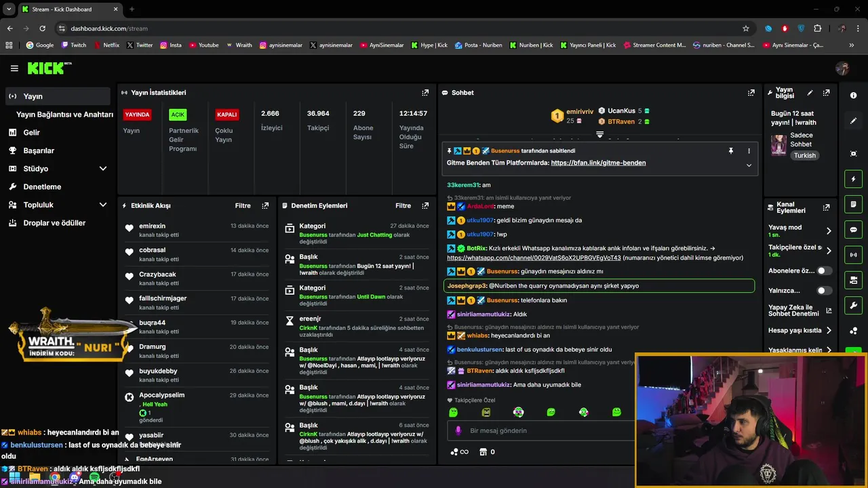Screen dimensions: 868x488
Task: Open Filtre in Denetim Eylemleri panel
Action: pos(403,205)
